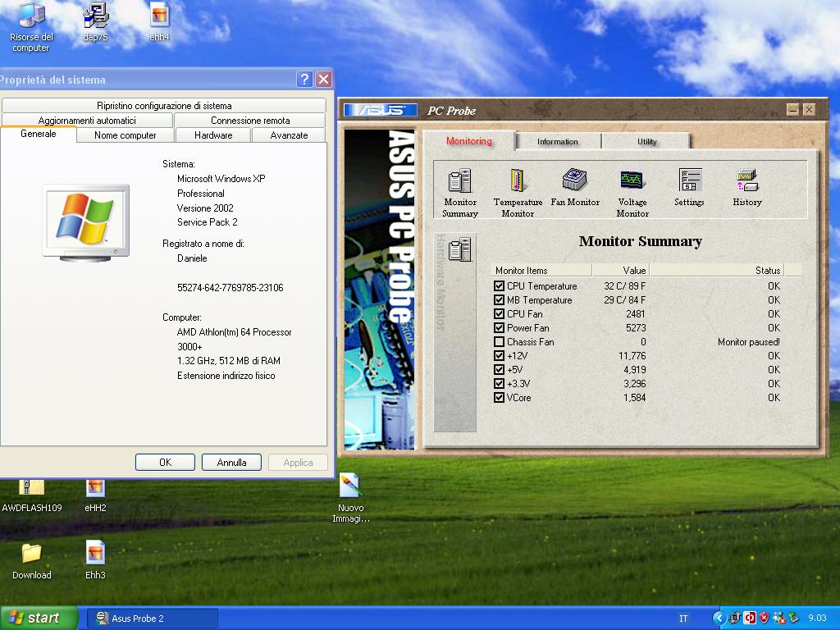Click the Monitor paused! status text

tap(748, 342)
